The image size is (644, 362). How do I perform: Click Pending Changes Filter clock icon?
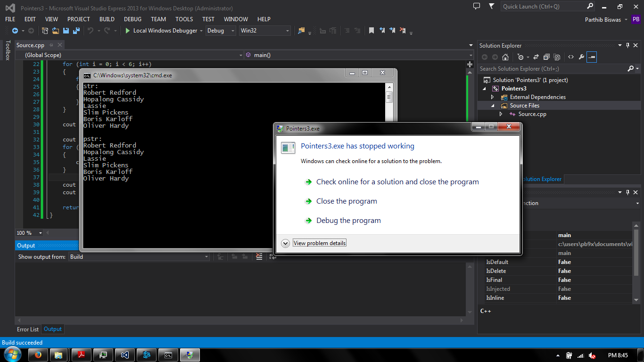pos(520,57)
